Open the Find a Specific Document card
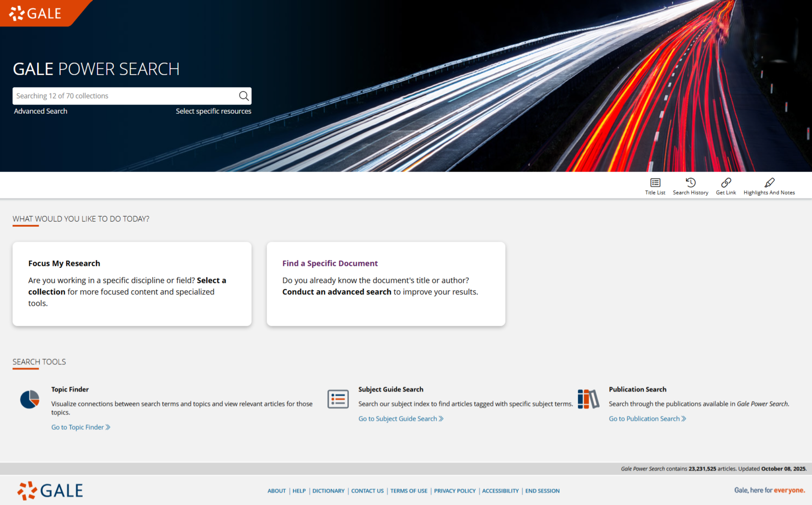 385,284
